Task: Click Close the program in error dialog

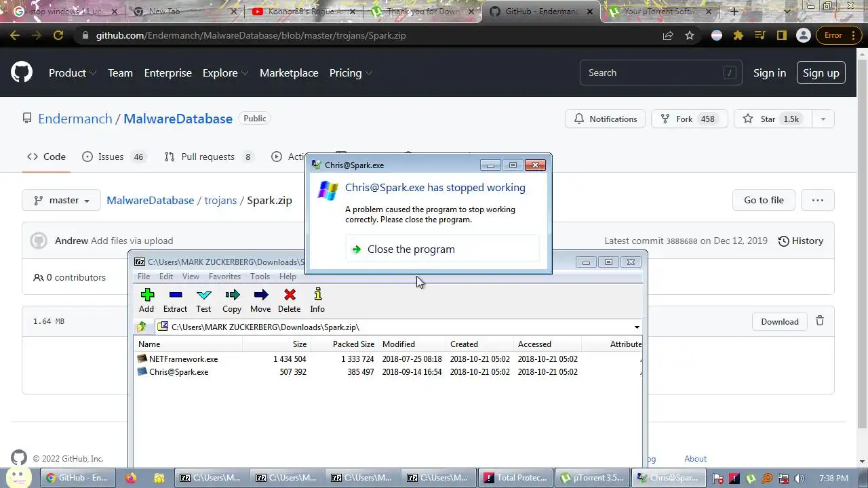Action: click(x=442, y=249)
